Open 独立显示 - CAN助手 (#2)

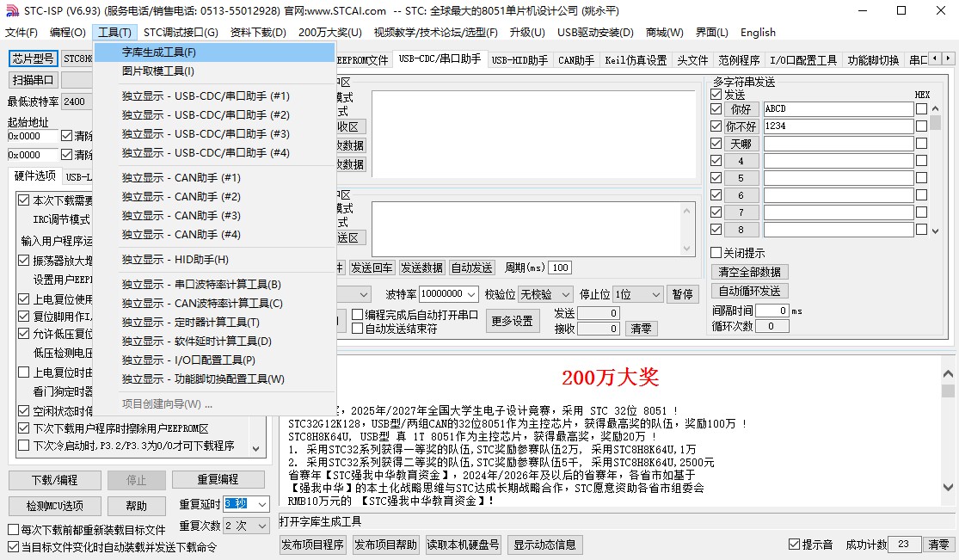[x=215, y=197]
